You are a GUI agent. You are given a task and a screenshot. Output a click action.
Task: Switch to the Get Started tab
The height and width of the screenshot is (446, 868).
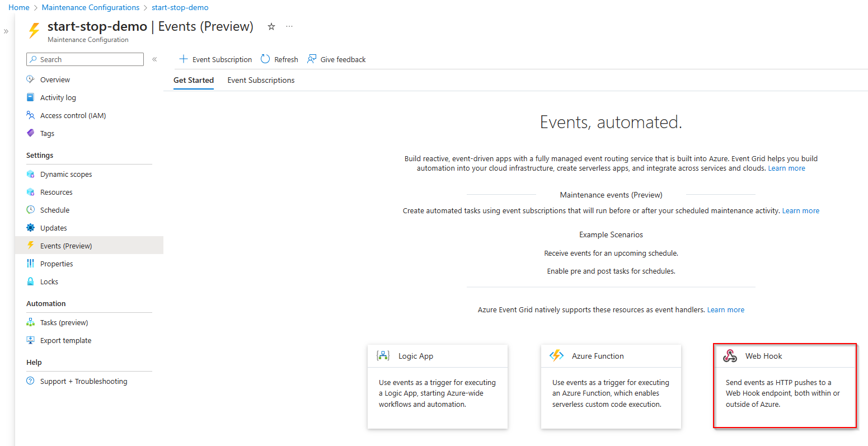(x=194, y=80)
